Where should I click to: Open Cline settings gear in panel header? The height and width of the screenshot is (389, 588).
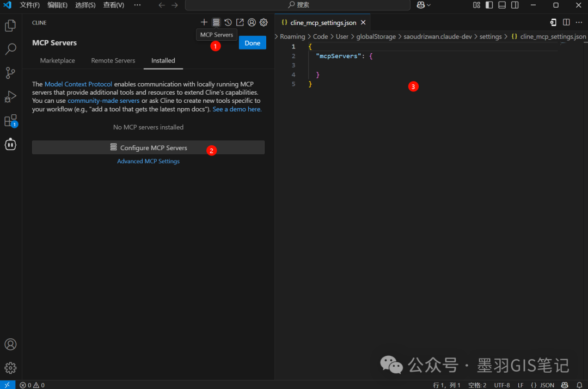[264, 22]
